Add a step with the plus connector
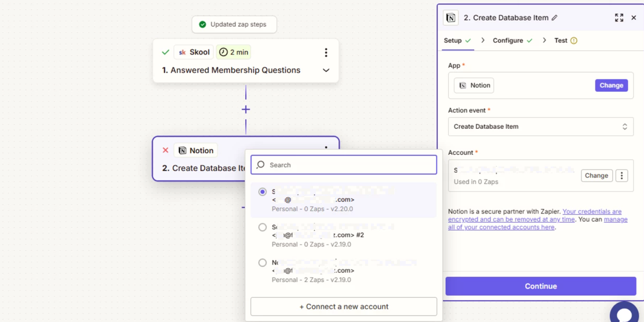The height and width of the screenshot is (322, 644). click(x=246, y=110)
